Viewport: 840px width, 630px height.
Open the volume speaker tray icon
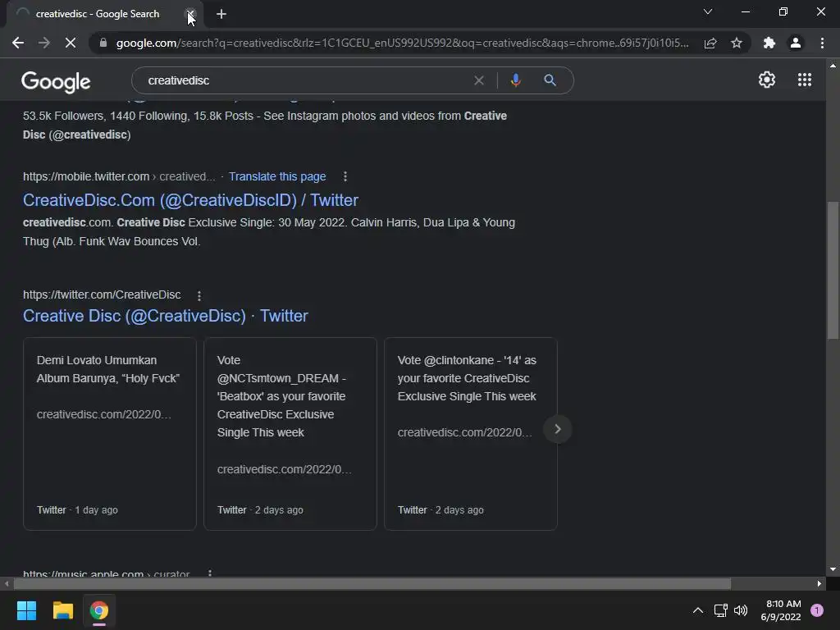741,610
